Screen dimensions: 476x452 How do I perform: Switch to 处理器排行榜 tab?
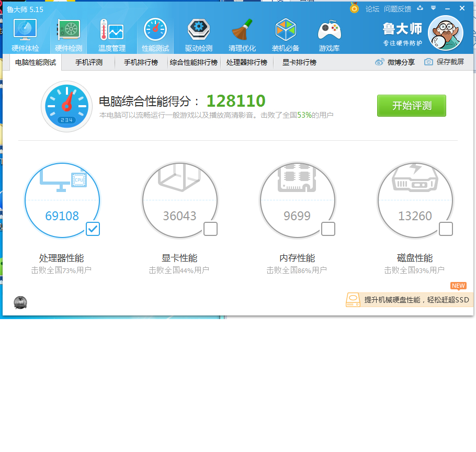(247, 63)
